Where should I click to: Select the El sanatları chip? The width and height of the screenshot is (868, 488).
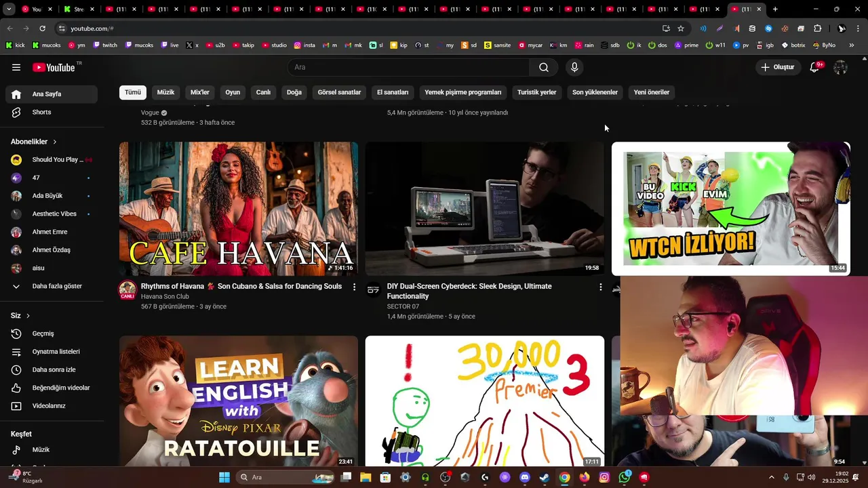tap(393, 92)
